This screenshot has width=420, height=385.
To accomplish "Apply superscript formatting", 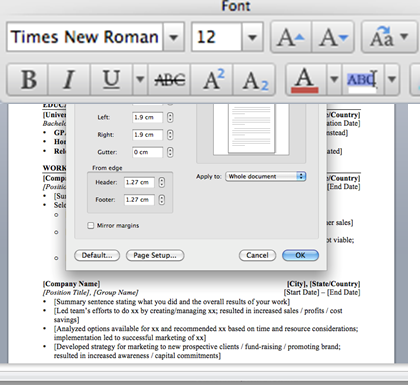I will [x=212, y=79].
